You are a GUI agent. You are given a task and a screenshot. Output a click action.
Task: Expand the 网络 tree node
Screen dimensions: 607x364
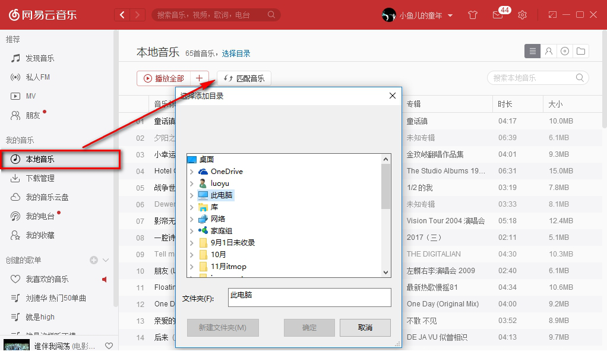192,219
